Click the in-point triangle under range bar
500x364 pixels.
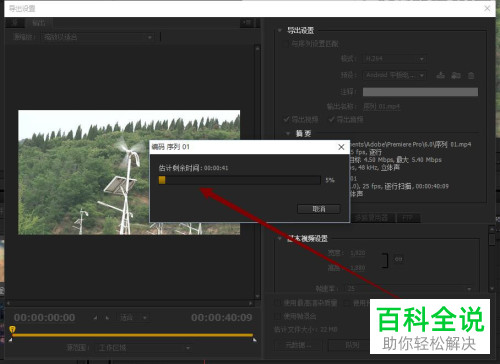click(11, 340)
